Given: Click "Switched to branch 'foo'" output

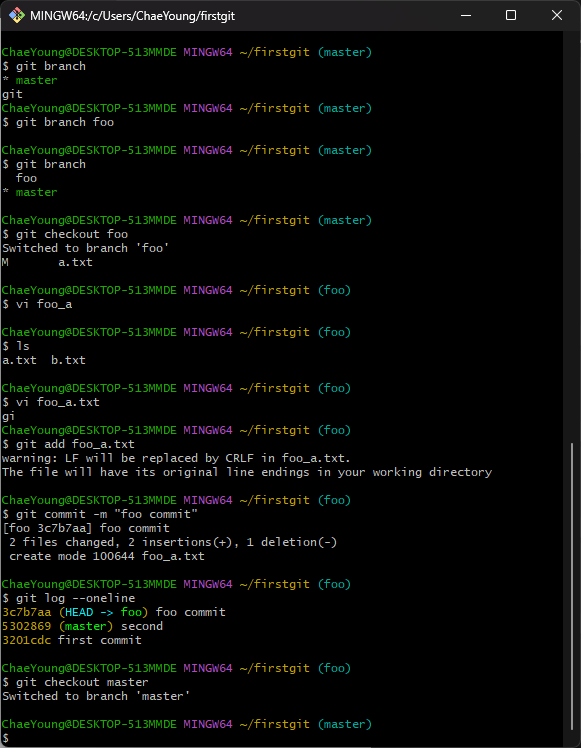Looking at the screenshot, I should 85,248.
